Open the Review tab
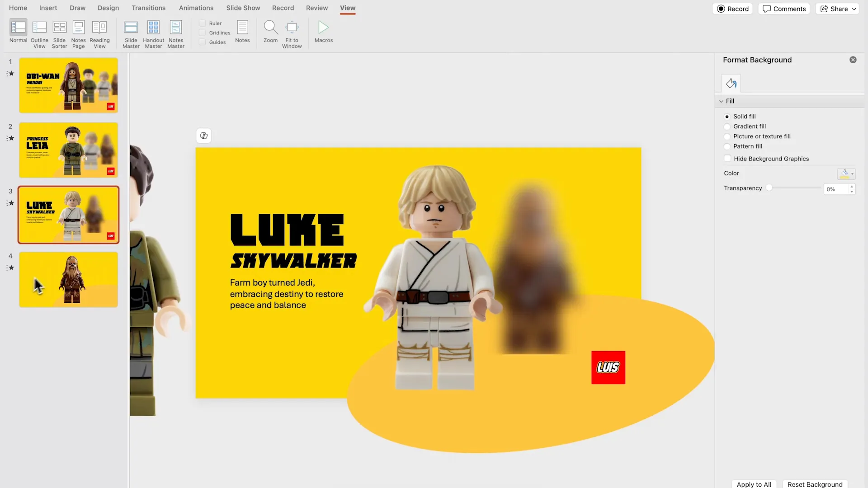This screenshot has height=488, width=868. (x=317, y=8)
